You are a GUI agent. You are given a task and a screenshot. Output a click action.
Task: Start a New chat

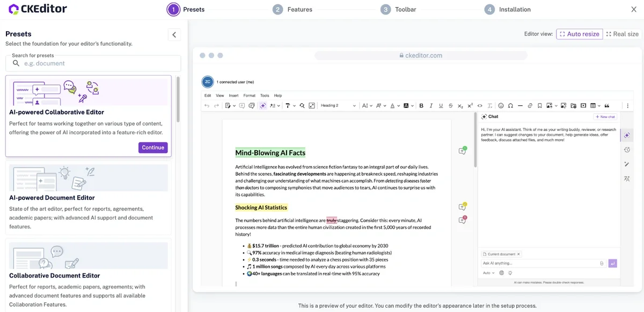pos(605,117)
